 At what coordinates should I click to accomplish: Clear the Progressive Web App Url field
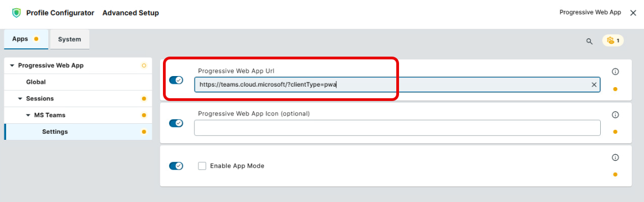[594, 85]
